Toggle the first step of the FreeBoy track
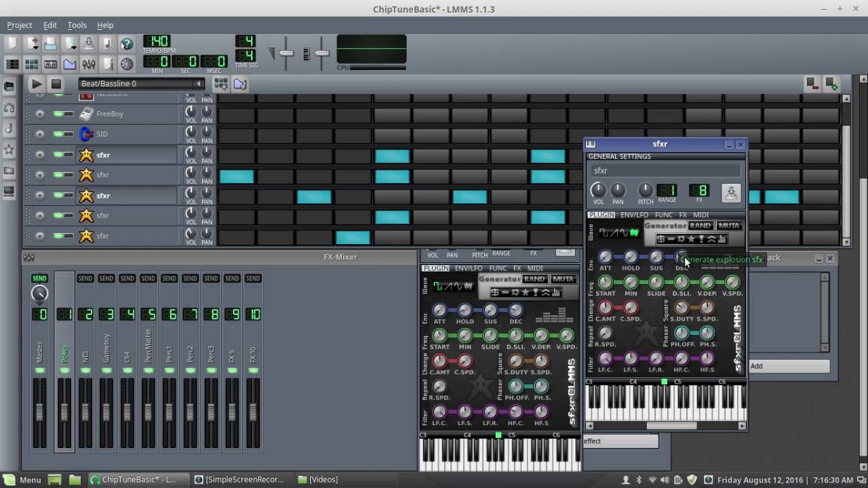Viewport: 868px width, 488px height. 237,114
